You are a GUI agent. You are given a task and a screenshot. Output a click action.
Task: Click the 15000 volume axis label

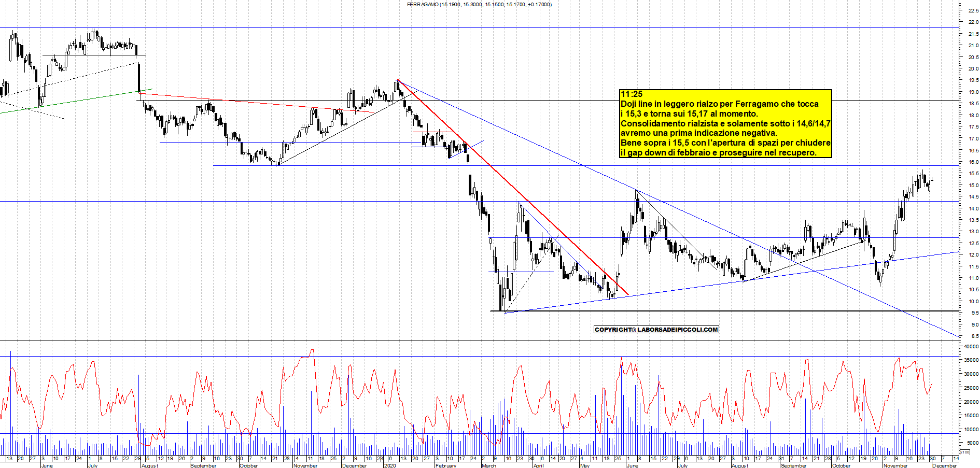tap(972, 416)
